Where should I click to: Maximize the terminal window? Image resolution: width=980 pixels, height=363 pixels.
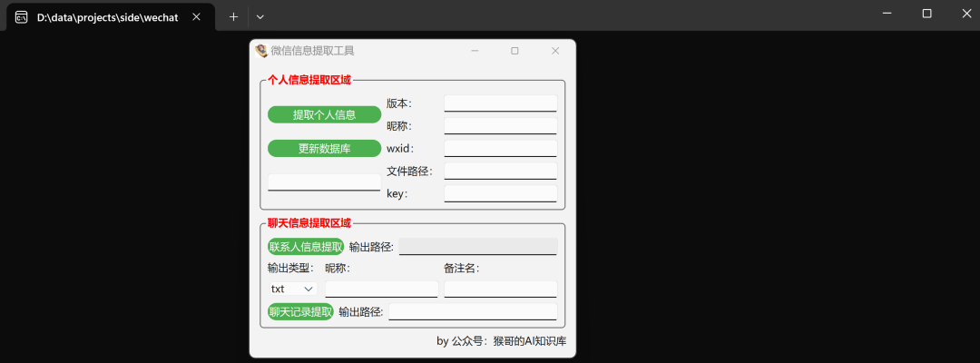click(x=926, y=13)
